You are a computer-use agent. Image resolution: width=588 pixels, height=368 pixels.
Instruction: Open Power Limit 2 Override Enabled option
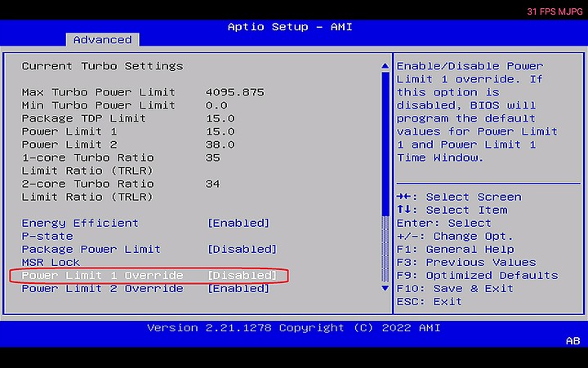(x=238, y=289)
